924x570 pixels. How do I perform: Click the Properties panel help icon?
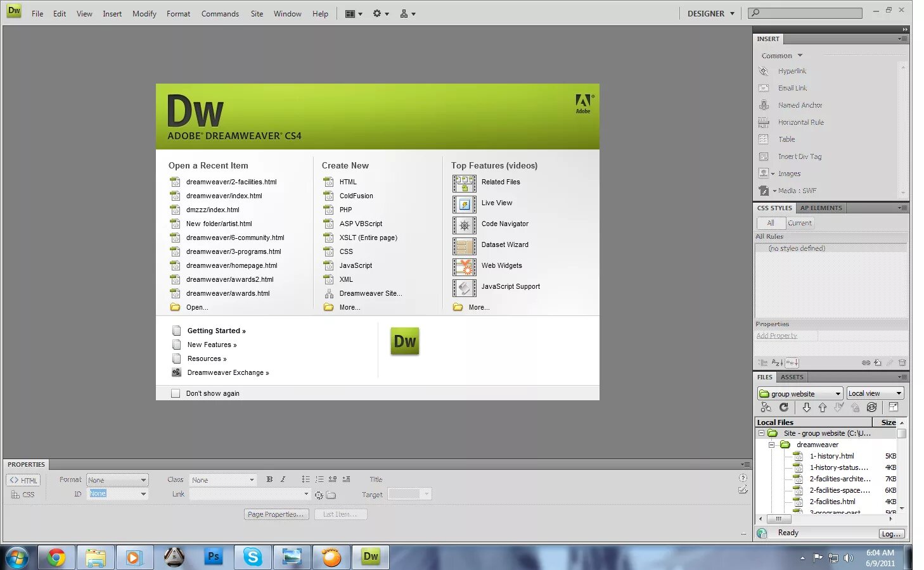tap(743, 478)
